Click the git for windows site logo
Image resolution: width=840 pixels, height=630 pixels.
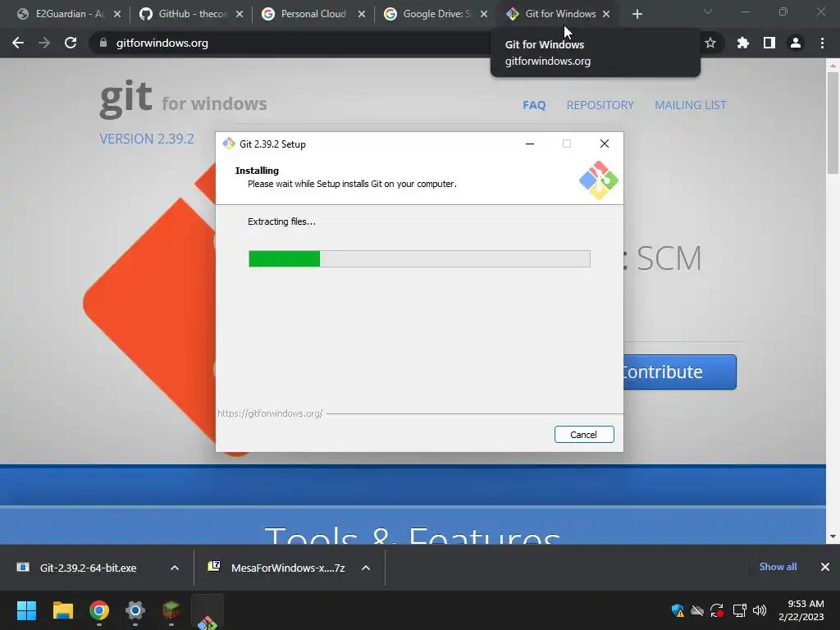(x=183, y=98)
